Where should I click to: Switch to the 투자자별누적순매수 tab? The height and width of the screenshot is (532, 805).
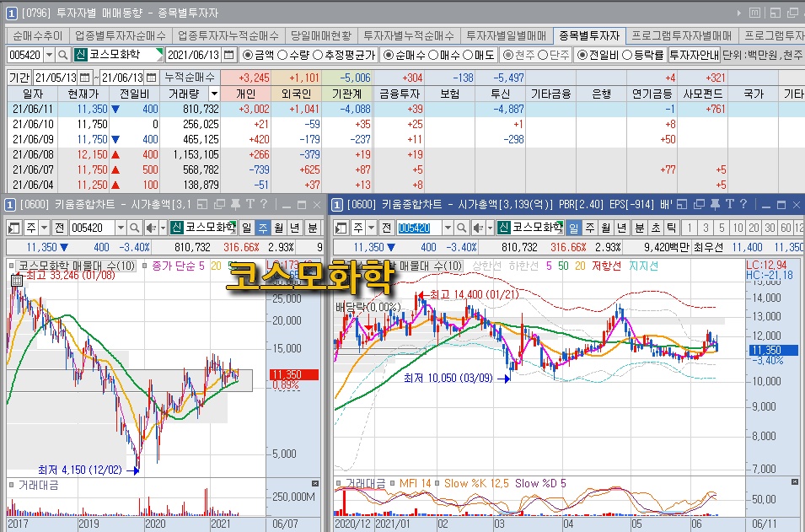[409, 36]
